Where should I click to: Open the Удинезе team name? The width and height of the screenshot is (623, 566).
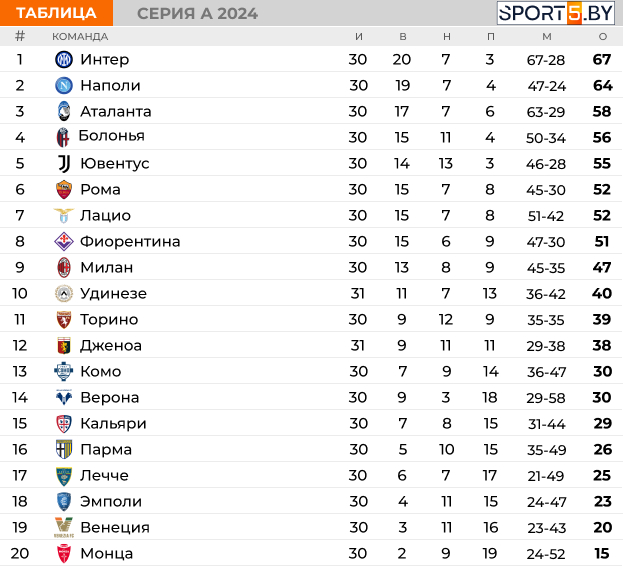point(114,294)
